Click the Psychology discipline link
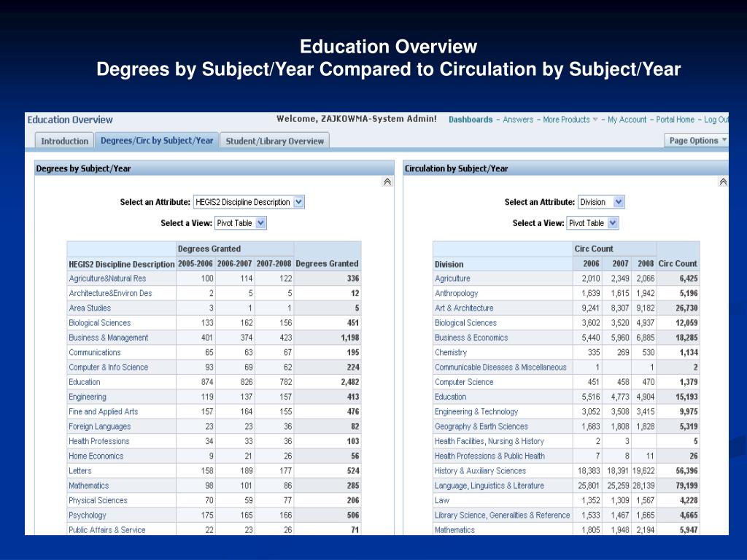This screenshot has width=747, height=560. [88, 515]
